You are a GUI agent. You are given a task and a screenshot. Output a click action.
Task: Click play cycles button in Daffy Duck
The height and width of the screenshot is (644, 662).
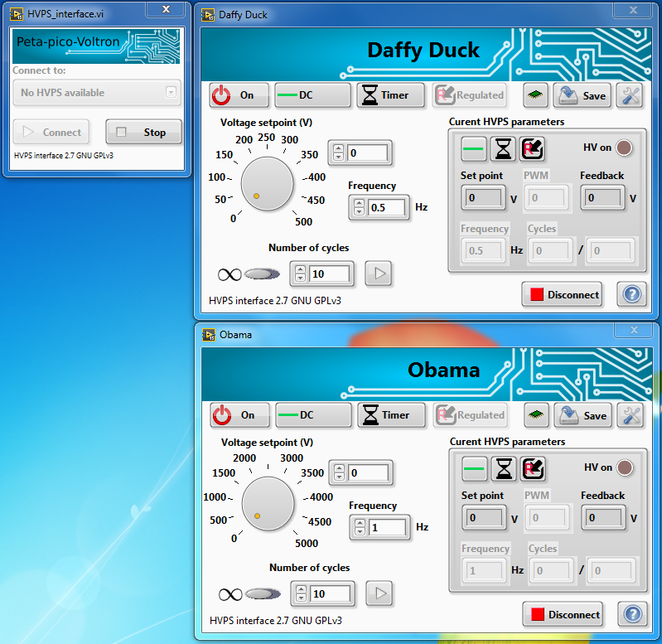[379, 274]
